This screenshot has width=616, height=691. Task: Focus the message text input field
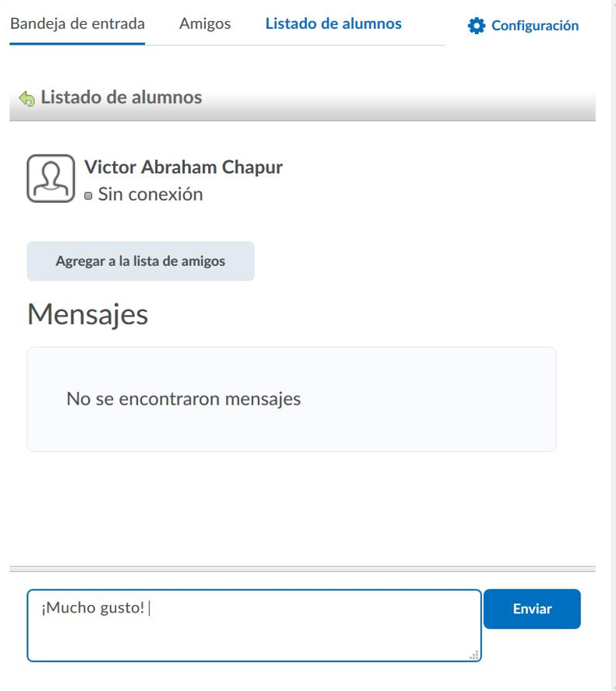253,633
